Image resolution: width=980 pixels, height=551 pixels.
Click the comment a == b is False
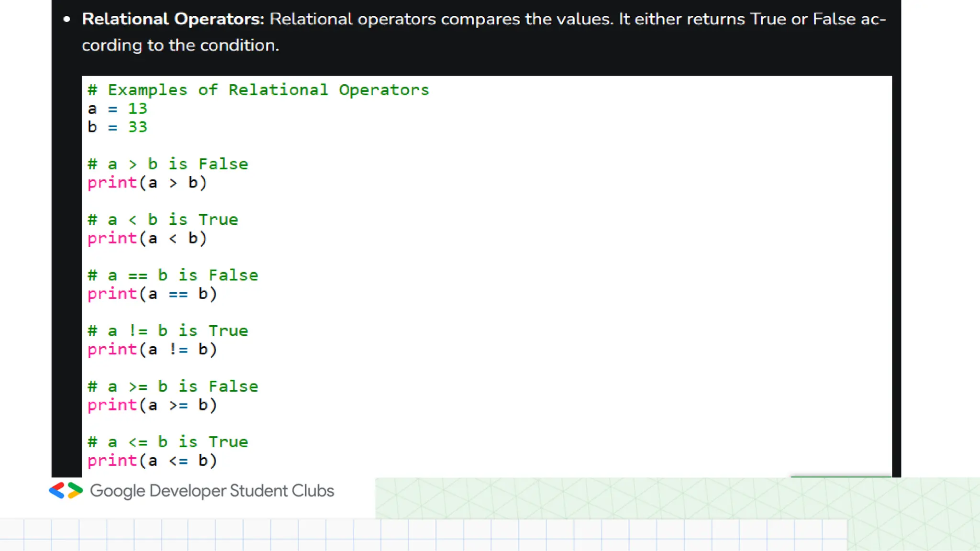click(173, 275)
